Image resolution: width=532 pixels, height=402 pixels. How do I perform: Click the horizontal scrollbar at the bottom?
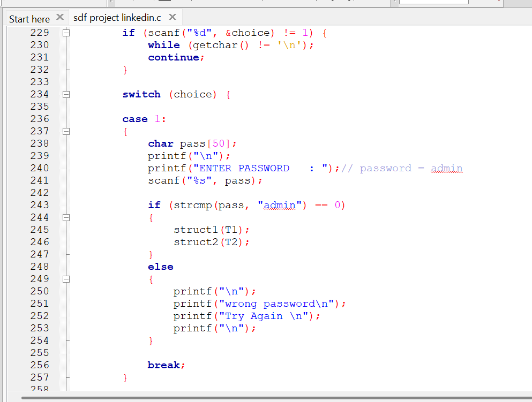pyautogui.click(x=276, y=398)
